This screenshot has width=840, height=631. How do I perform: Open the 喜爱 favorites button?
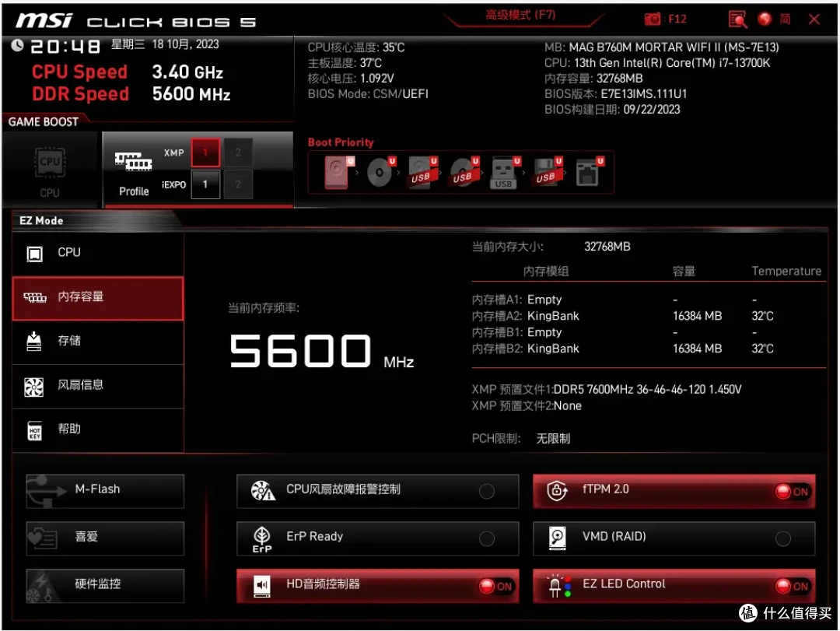[105, 538]
